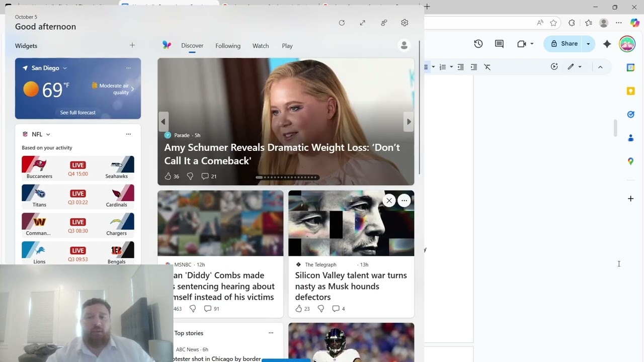Open the Buccaneers vs Seahawks live game
The image size is (644, 362).
(78, 168)
